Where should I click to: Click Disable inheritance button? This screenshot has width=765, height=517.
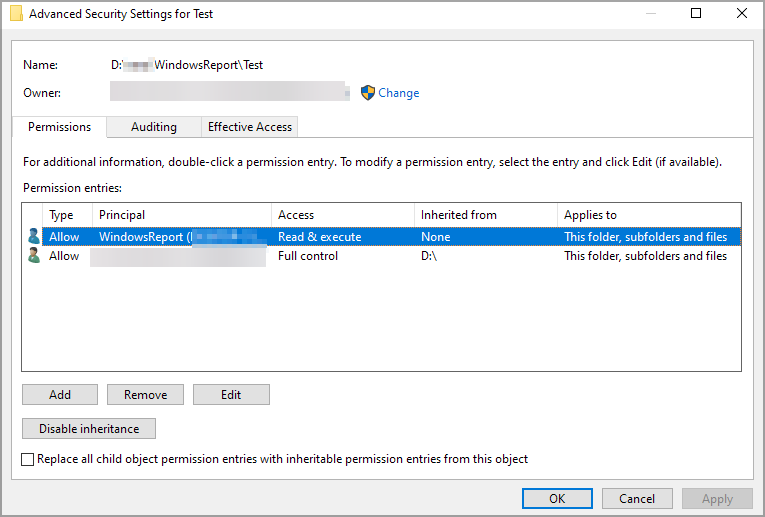tap(89, 429)
